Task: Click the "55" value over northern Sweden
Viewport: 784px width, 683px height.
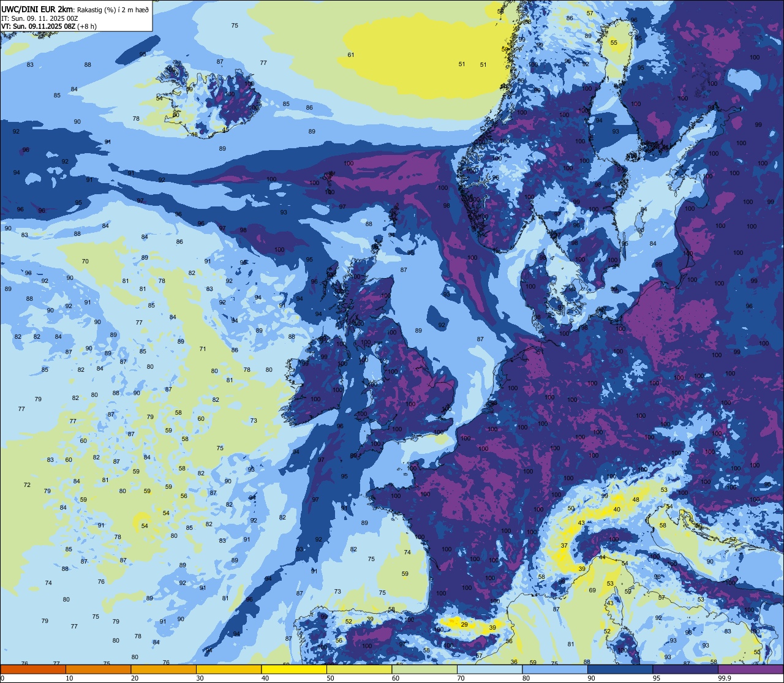Action: [x=614, y=42]
